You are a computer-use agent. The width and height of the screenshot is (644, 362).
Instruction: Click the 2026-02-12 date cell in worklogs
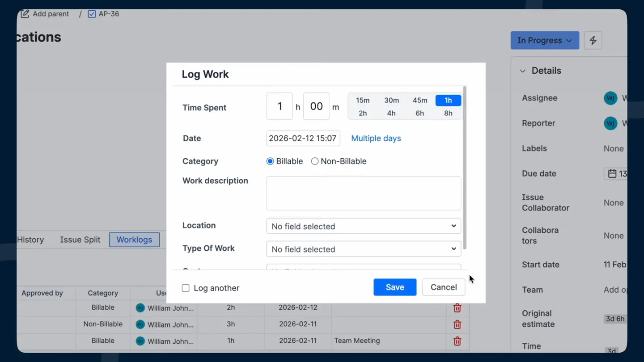(x=298, y=307)
